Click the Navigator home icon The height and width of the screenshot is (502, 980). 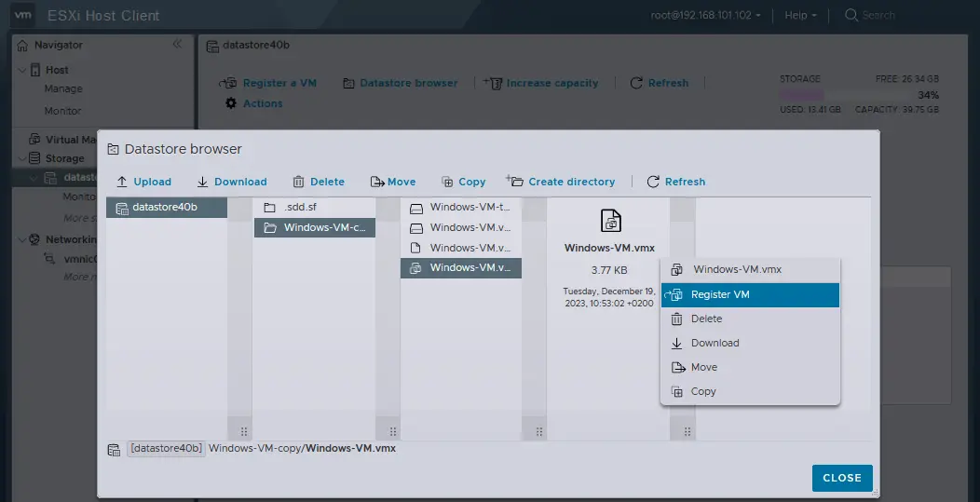point(22,45)
